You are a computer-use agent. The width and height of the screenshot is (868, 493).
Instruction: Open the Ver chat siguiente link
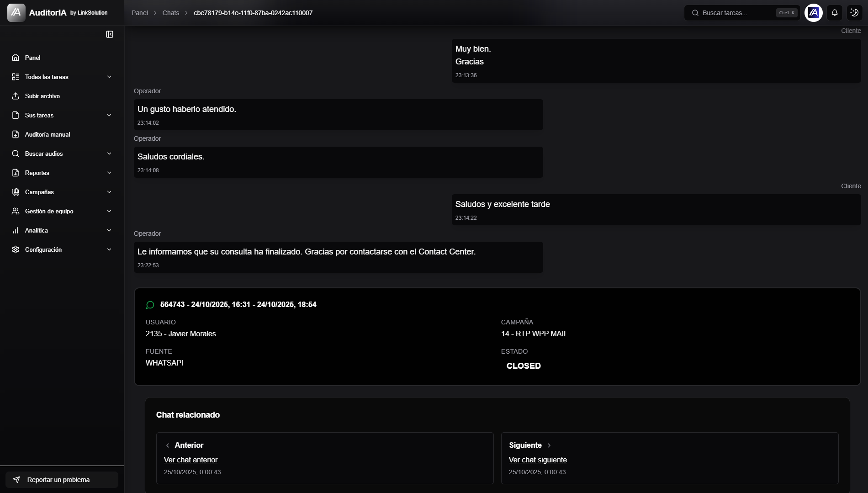pyautogui.click(x=538, y=460)
